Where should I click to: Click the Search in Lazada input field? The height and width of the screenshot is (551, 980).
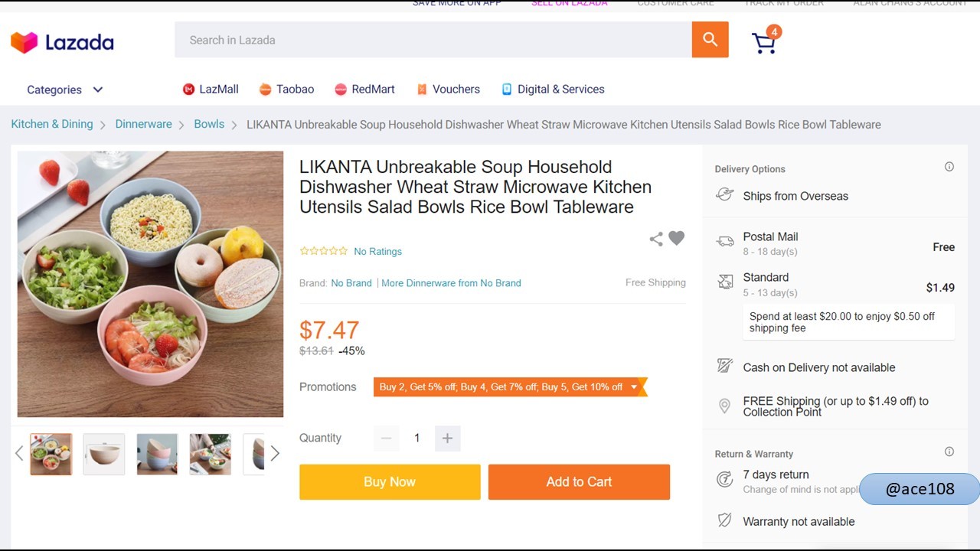point(433,40)
